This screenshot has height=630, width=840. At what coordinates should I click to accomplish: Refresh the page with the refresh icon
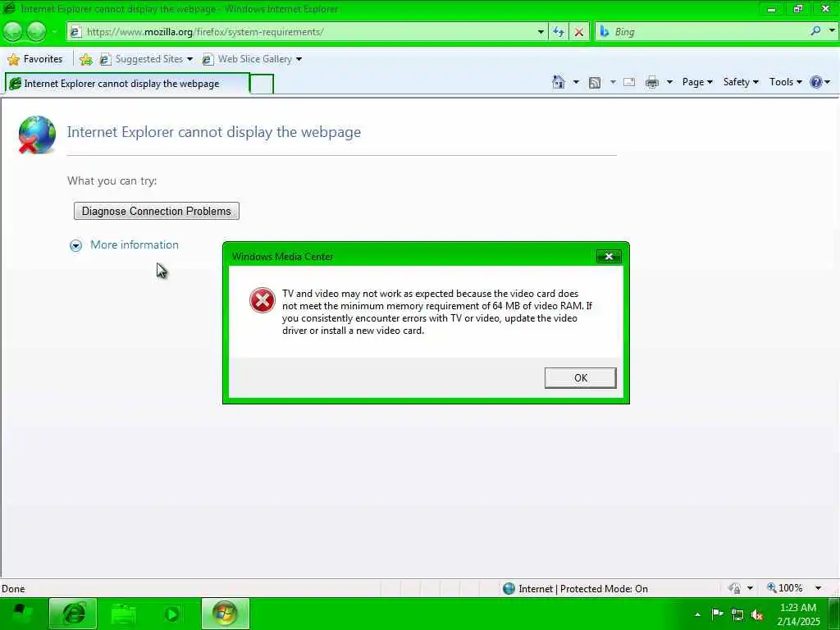pyautogui.click(x=558, y=32)
